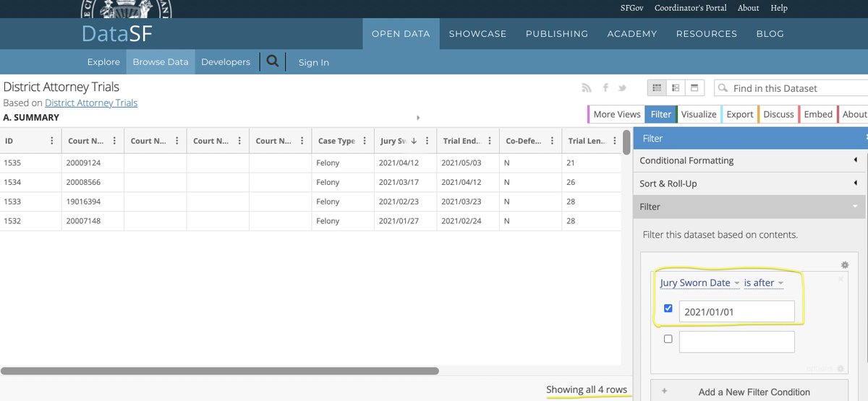Open the Coordinator's Portal link

[691, 8]
